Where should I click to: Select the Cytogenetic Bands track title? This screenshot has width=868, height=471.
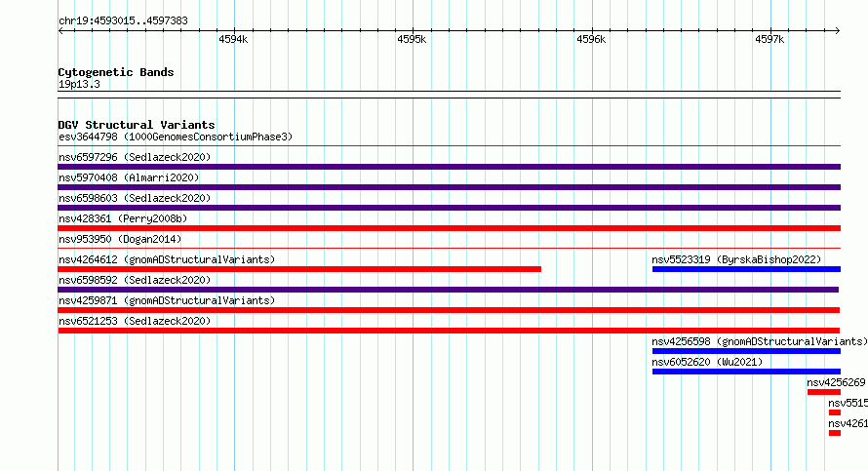[x=116, y=72]
